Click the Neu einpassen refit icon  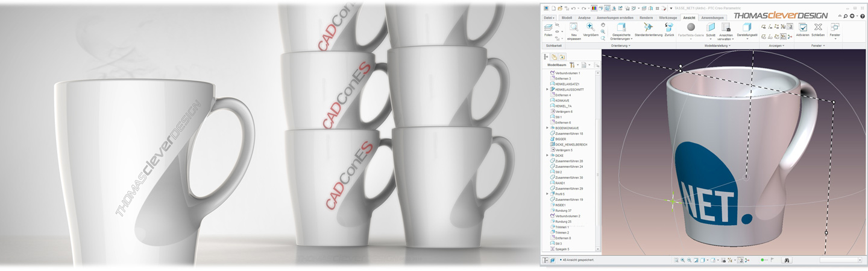[x=574, y=27]
